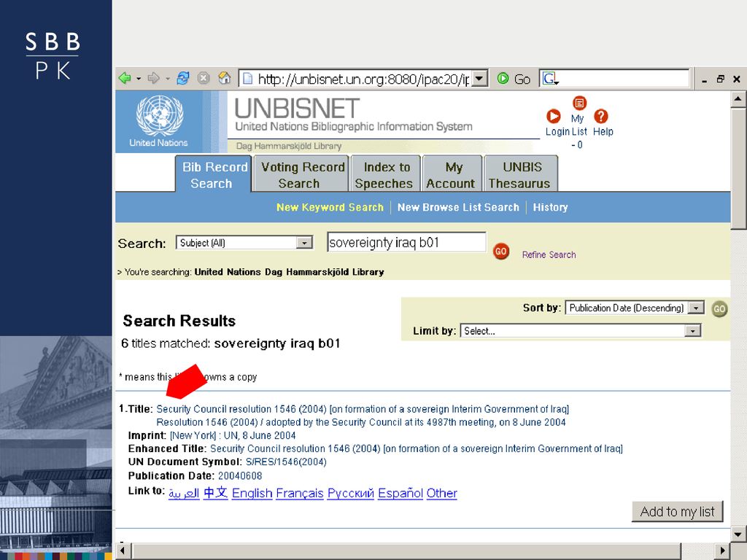The height and width of the screenshot is (560, 747).
Task: Click the Refine Search link
Action: 549,254
